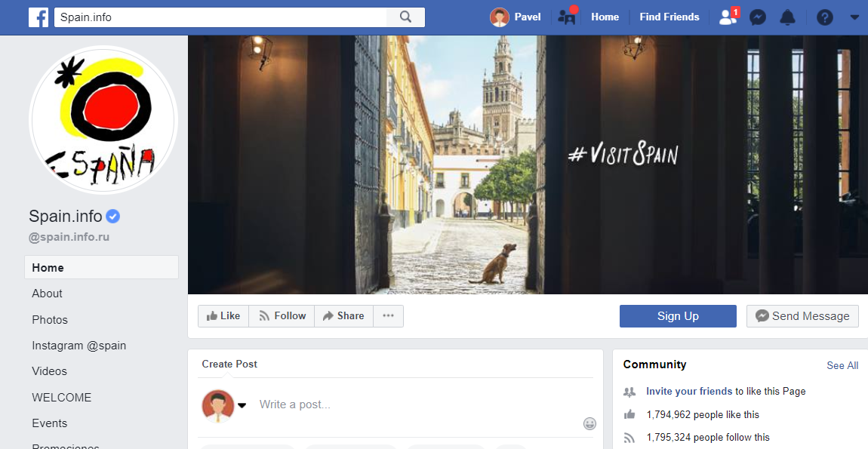Toggle Like on the Spain.info page

(223, 316)
